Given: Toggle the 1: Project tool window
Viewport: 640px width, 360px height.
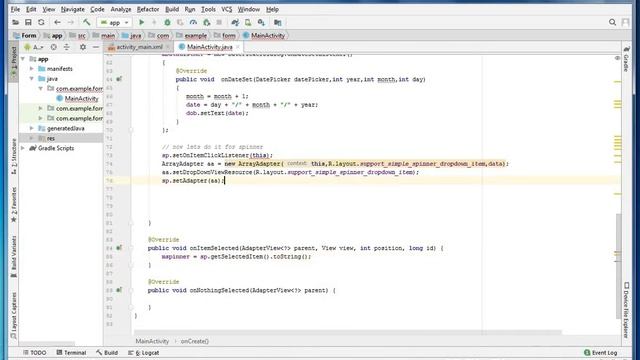Looking at the screenshot, I should pyautogui.click(x=13, y=62).
